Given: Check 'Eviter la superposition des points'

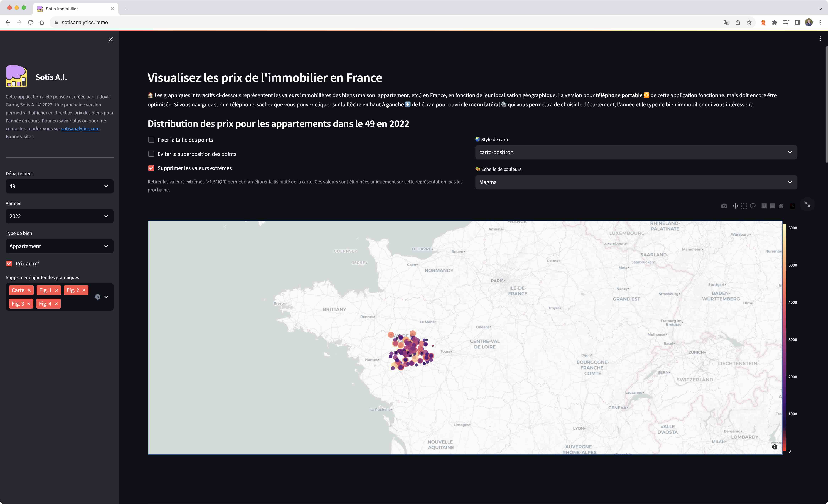Looking at the screenshot, I should 151,154.
